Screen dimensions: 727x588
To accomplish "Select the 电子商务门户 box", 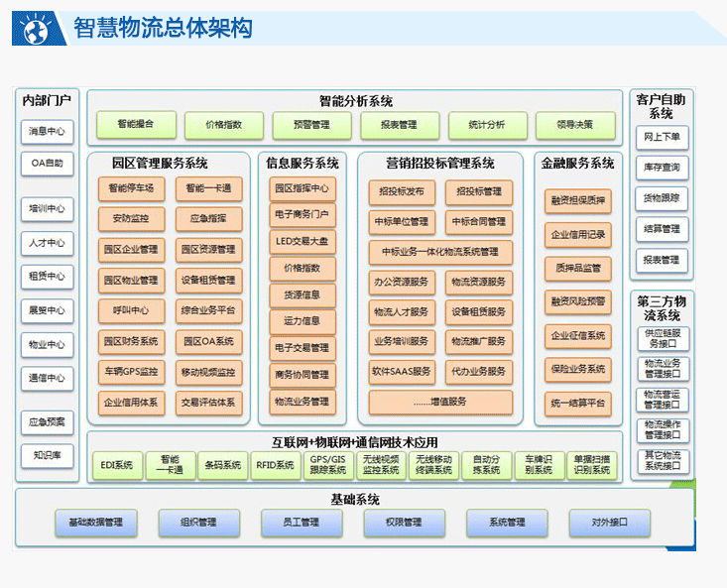I will click(x=302, y=214).
